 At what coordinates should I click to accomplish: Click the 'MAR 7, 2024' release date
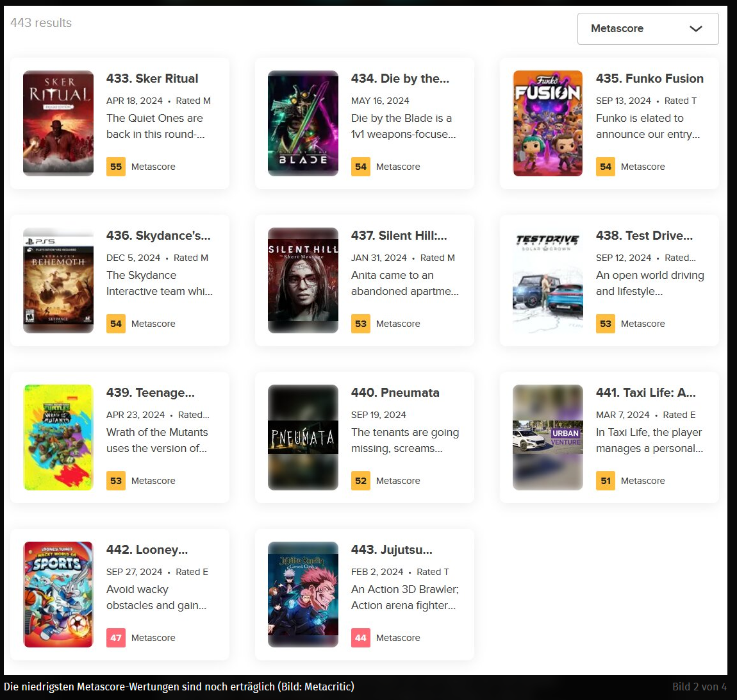pyautogui.click(x=623, y=415)
